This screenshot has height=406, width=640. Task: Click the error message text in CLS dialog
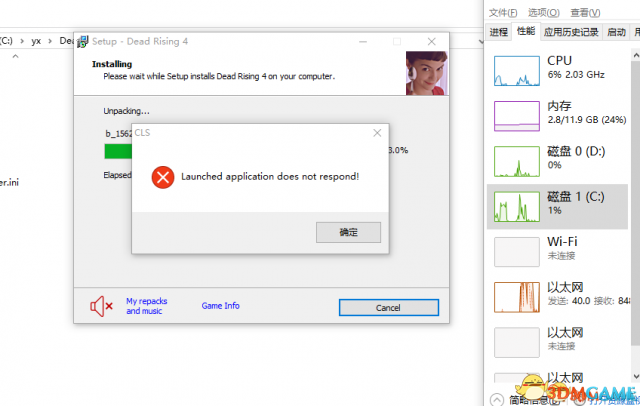point(270,177)
